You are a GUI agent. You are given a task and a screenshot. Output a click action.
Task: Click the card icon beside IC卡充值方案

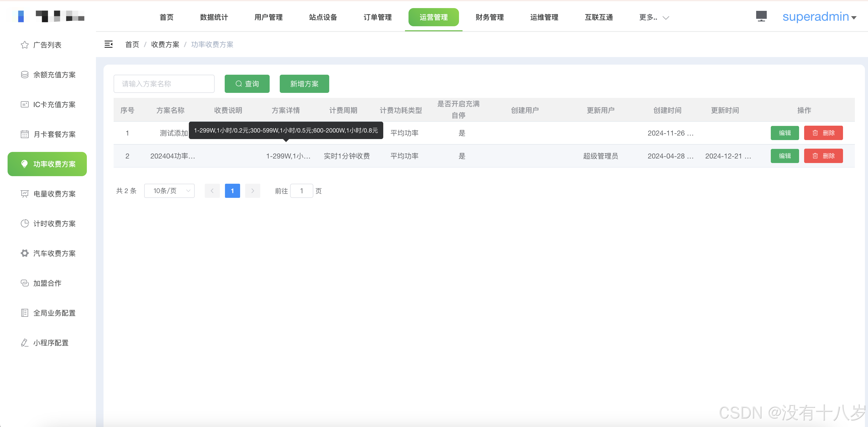pyautogui.click(x=24, y=104)
